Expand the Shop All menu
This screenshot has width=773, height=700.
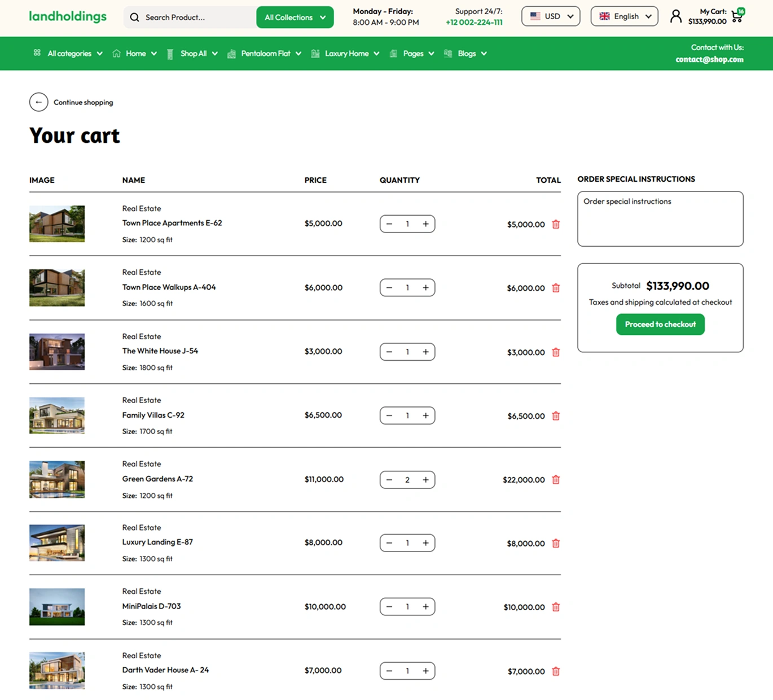[x=192, y=54]
